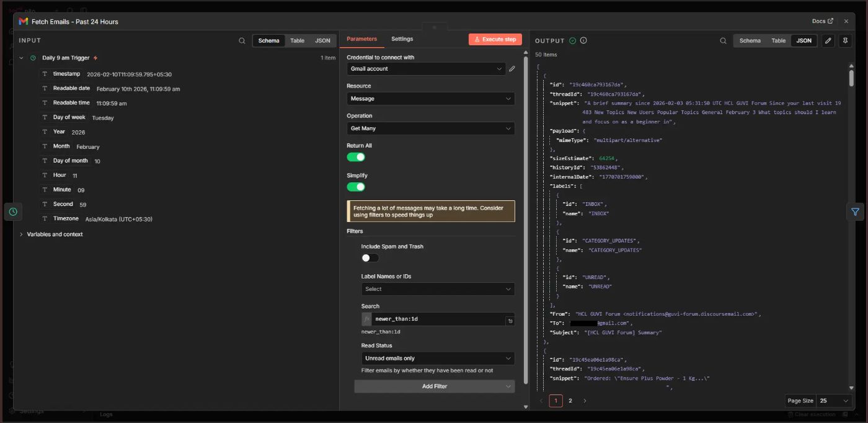Image resolution: width=868 pixels, height=423 pixels.
Task: Open the Read Status dropdown
Action: point(437,358)
